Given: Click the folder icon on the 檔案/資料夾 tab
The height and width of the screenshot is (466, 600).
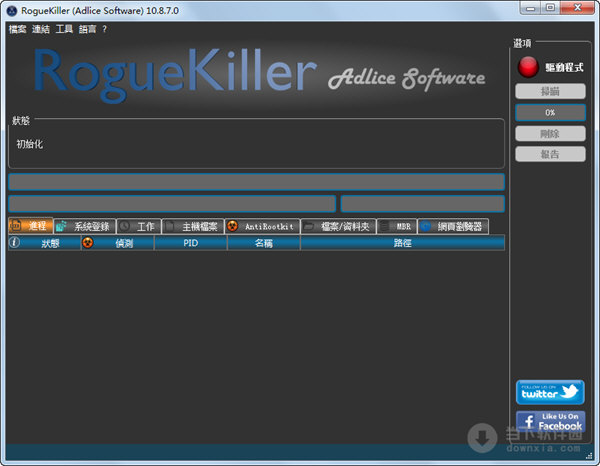Looking at the screenshot, I should tap(309, 226).
